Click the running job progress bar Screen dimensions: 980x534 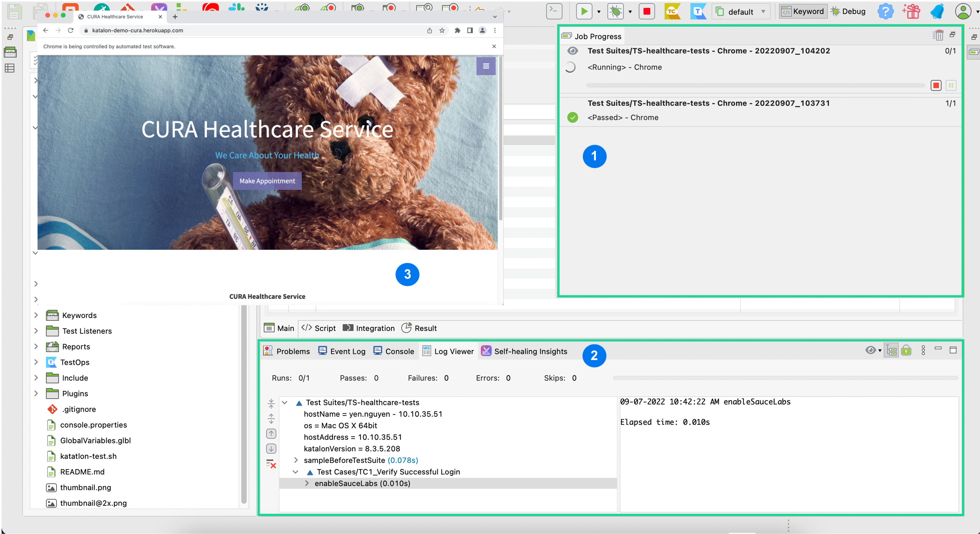pyautogui.click(x=755, y=85)
